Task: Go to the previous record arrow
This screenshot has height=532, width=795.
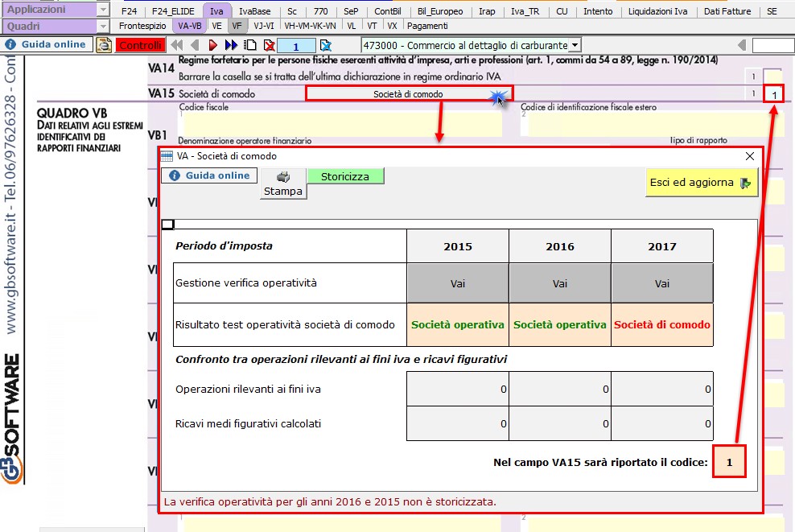Action: coord(194,45)
